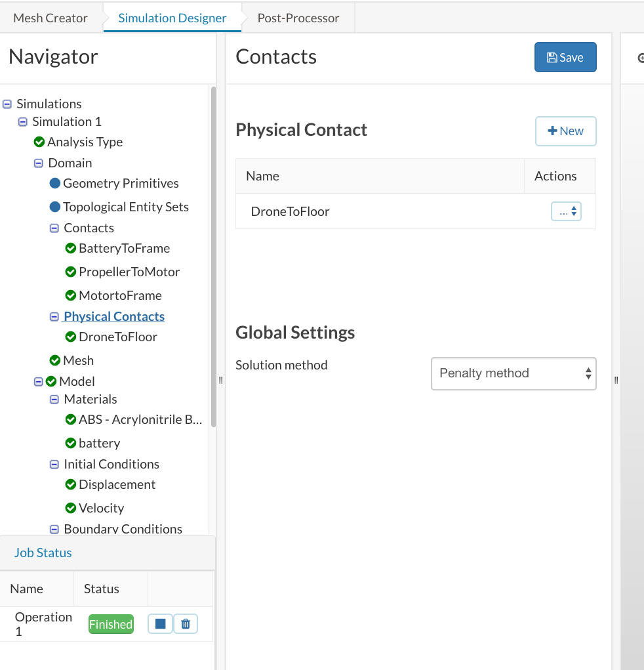Click the green check beside Velocity
Image resolution: width=644 pixels, height=670 pixels.
click(x=71, y=508)
